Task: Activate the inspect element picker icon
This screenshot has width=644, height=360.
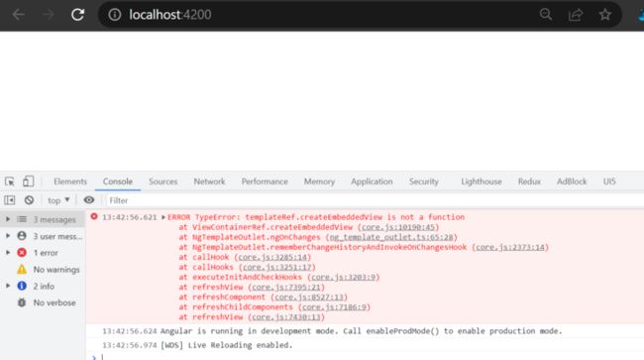Action: [10, 181]
